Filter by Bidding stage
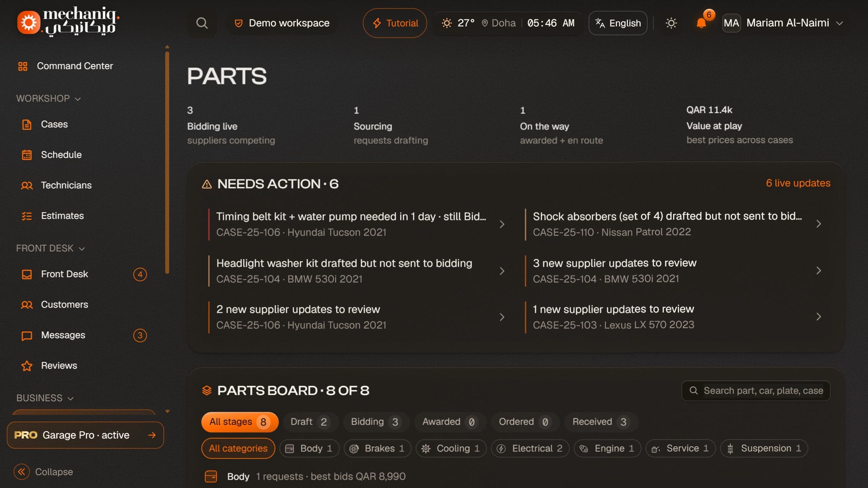This screenshot has height=488, width=868. point(376,422)
